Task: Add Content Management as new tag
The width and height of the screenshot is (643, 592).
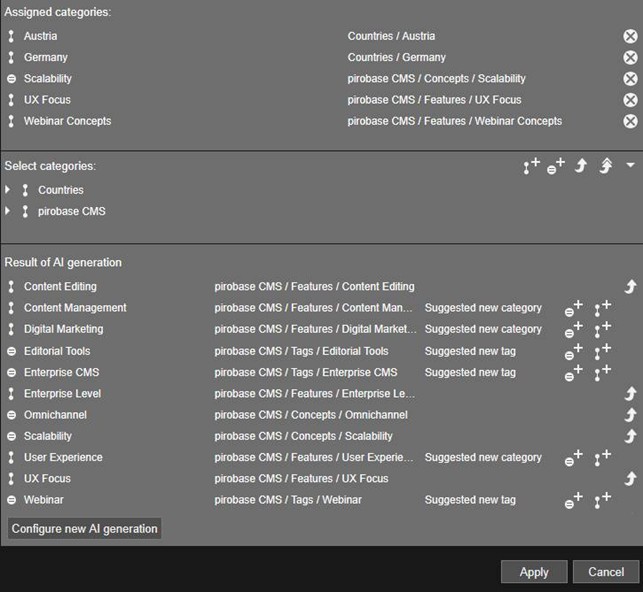Action: point(573,308)
